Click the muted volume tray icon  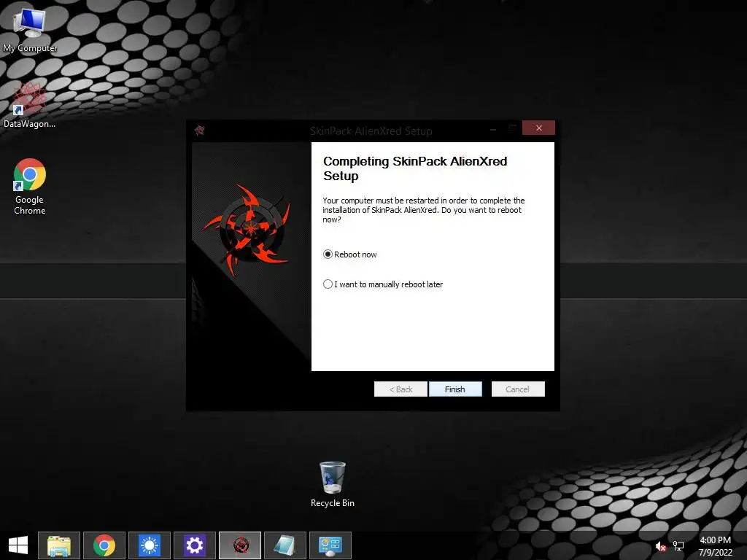pos(660,546)
